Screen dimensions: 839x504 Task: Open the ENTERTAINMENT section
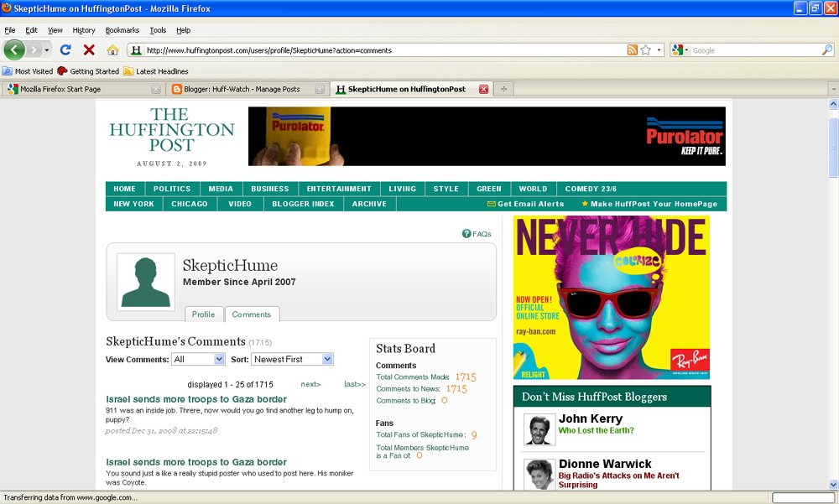pyautogui.click(x=339, y=189)
